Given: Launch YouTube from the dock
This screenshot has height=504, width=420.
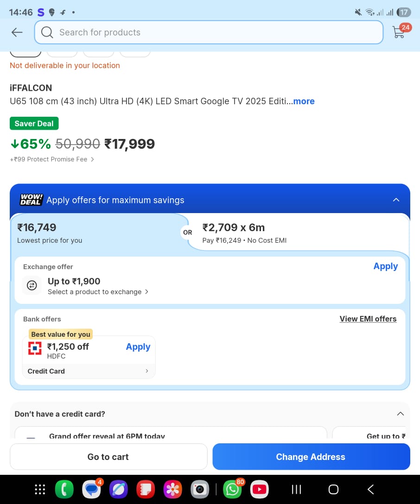Looking at the screenshot, I should click(259, 489).
